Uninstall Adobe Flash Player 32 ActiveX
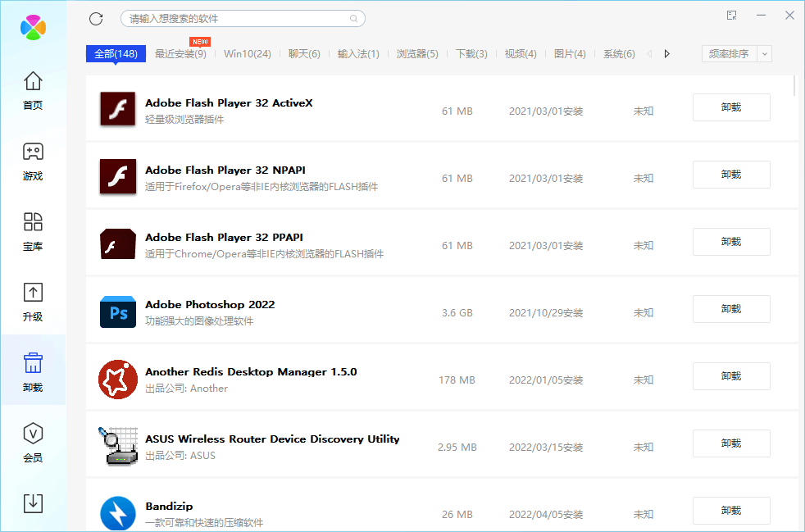Image resolution: width=805 pixels, height=532 pixels. (x=731, y=107)
